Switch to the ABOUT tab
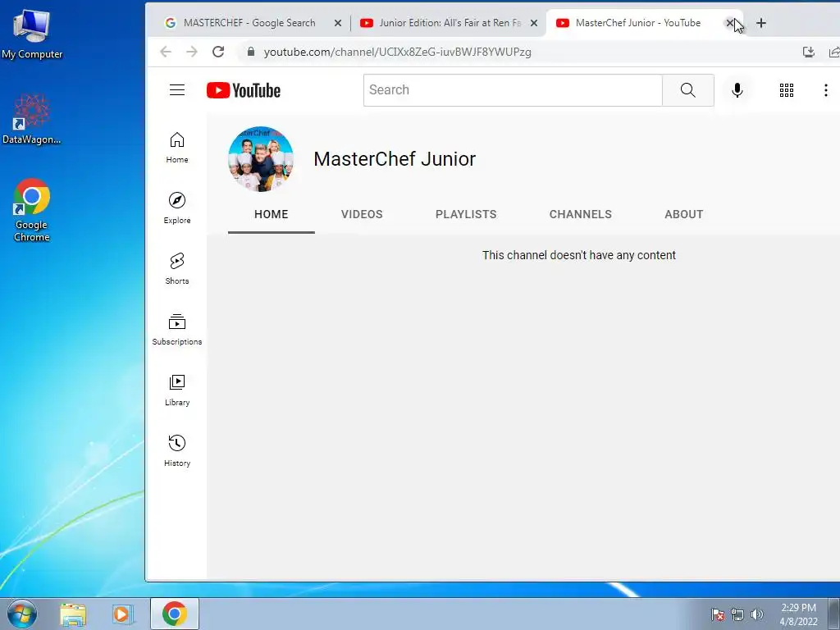This screenshot has width=840, height=630. click(683, 214)
